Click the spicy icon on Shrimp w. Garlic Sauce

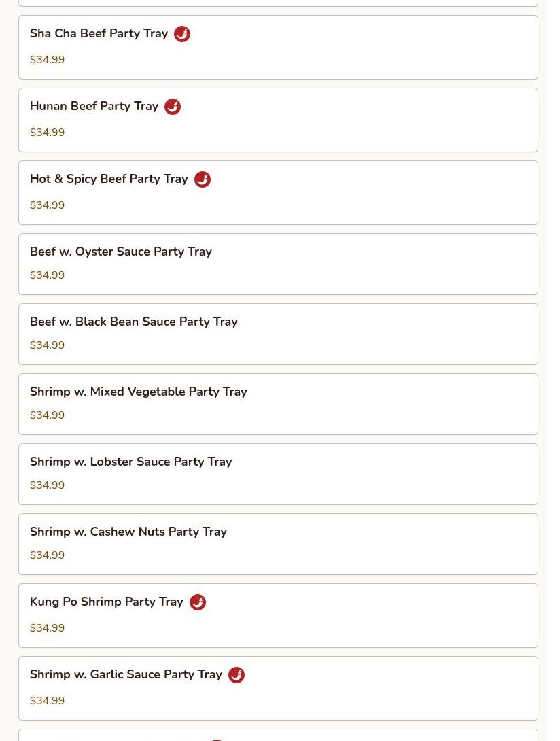point(237,675)
